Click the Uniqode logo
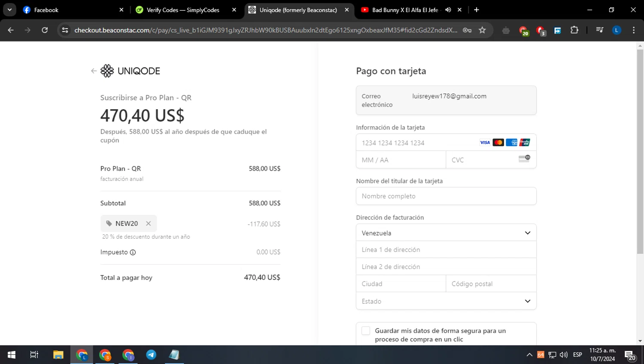Viewport: 644px width, 364px height. click(x=130, y=71)
